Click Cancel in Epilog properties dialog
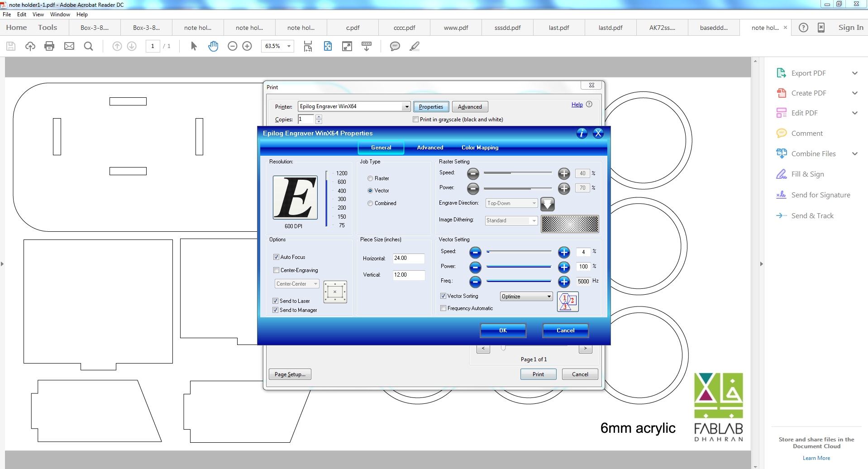The height and width of the screenshot is (469, 868). [566, 330]
